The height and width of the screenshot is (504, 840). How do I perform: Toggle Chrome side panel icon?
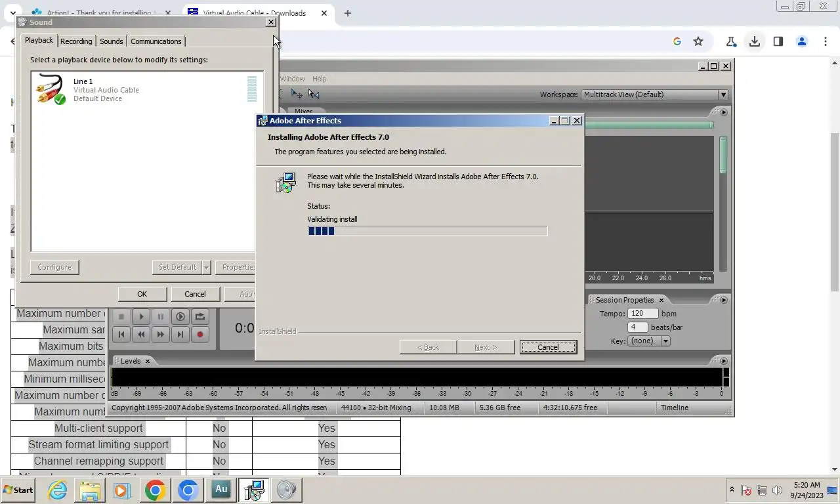point(778,41)
